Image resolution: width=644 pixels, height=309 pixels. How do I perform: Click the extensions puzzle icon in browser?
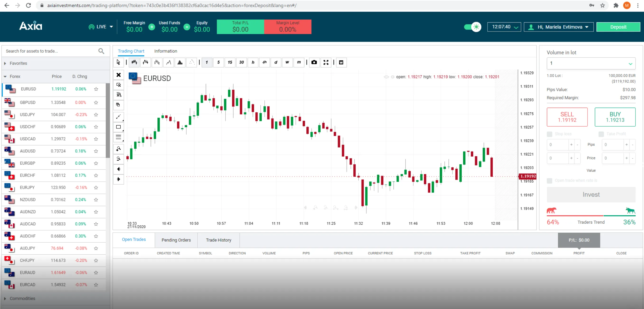point(616,5)
